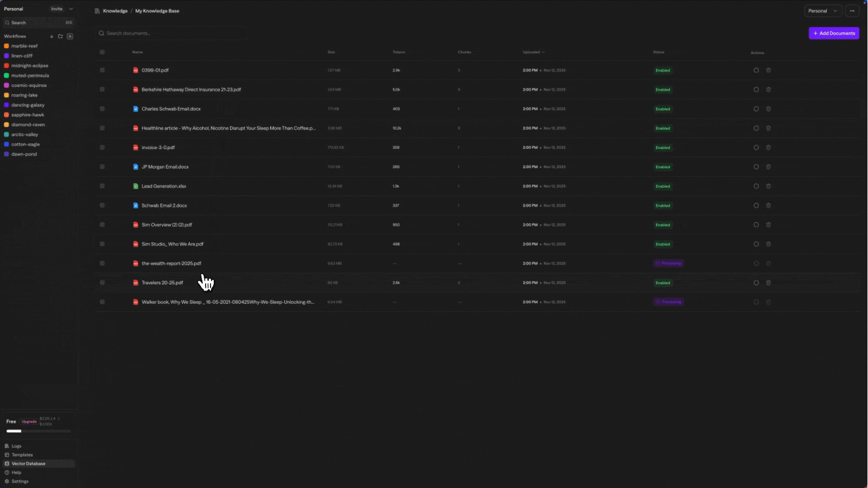This screenshot has height=488, width=868.
Task: Add a new workflow with the plus icon
Action: click(70, 36)
